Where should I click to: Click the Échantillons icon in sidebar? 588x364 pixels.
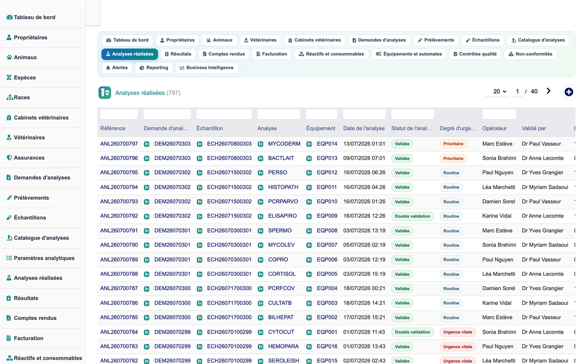pyautogui.click(x=9, y=218)
